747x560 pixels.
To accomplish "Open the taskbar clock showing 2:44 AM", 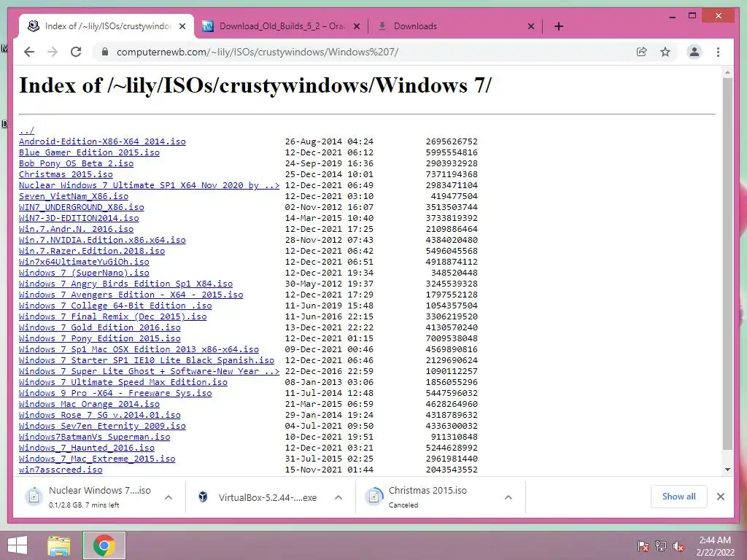I will point(715,546).
